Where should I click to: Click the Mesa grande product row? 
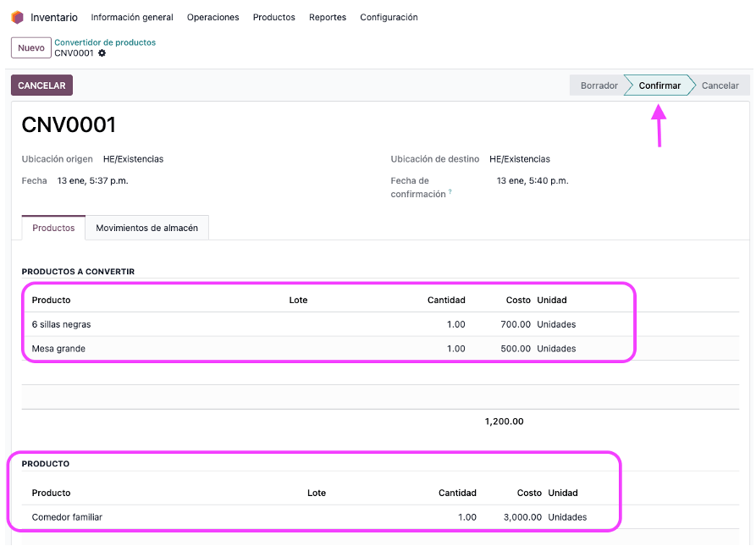58,349
